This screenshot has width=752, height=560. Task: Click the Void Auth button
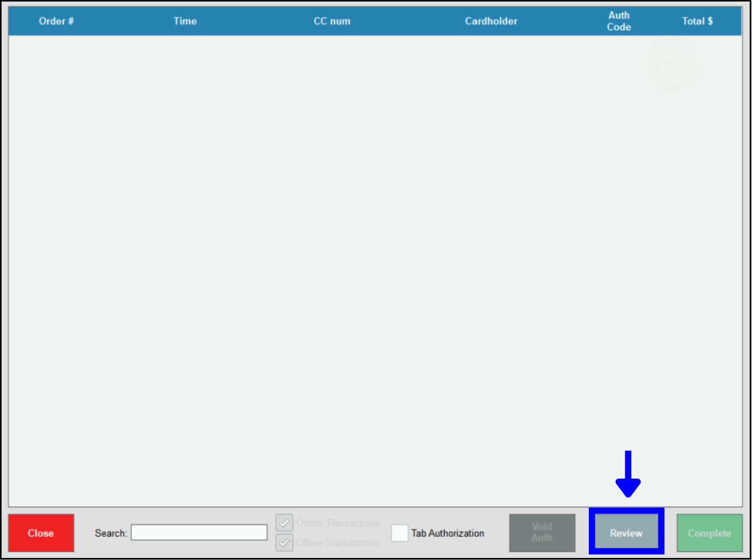(x=542, y=533)
